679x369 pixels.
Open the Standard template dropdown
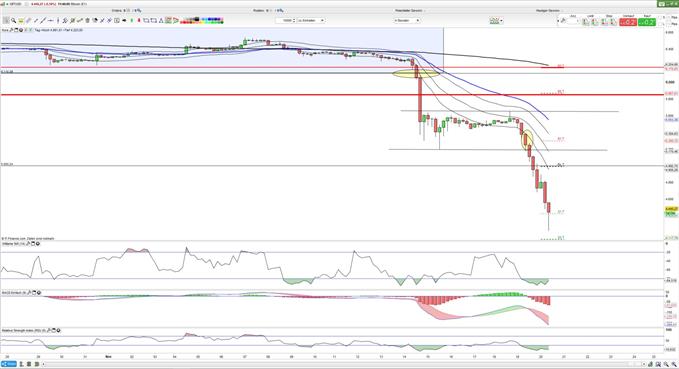coord(407,20)
